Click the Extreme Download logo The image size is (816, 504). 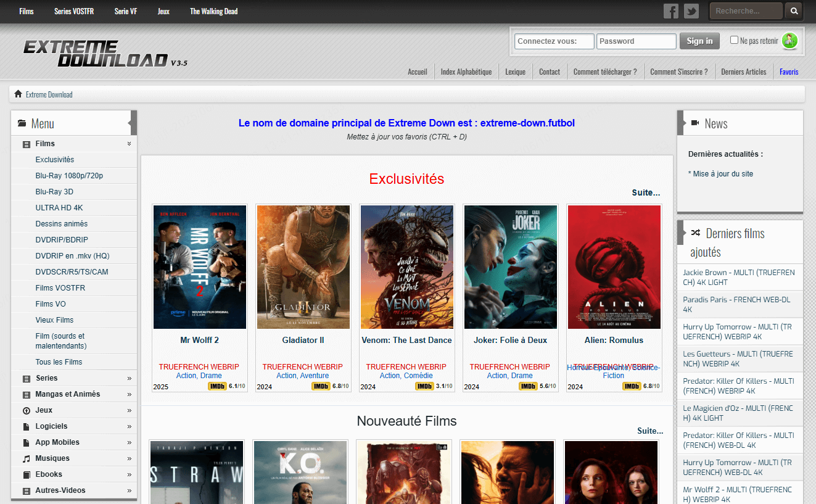pos(105,54)
